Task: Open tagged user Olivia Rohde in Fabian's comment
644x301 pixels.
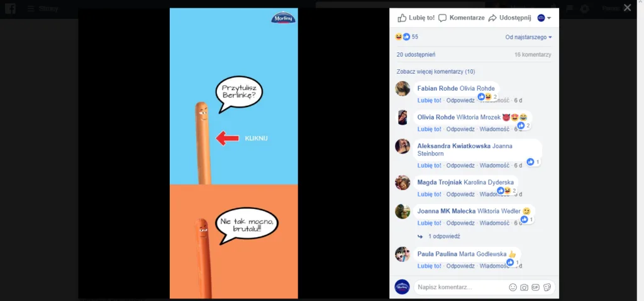Action: [477, 88]
